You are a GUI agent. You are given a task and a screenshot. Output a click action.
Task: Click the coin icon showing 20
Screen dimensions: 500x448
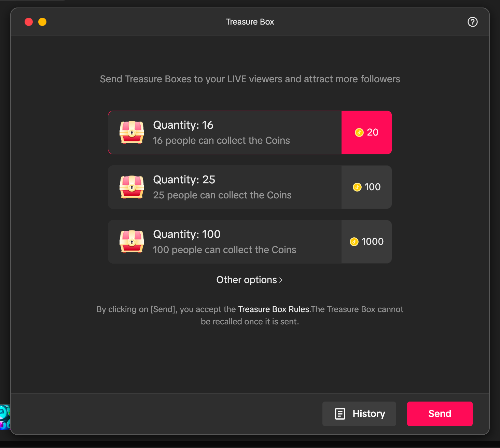pos(359,132)
